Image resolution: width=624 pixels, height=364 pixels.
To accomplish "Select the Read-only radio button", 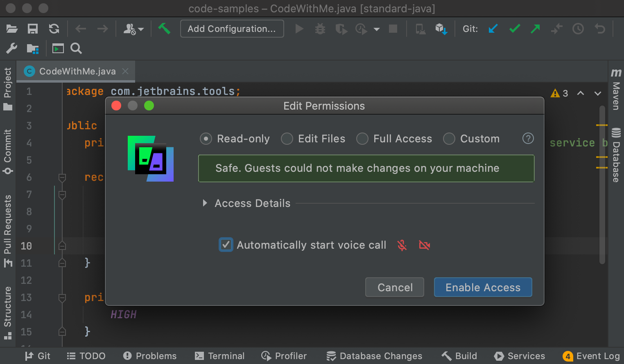I will coord(206,139).
